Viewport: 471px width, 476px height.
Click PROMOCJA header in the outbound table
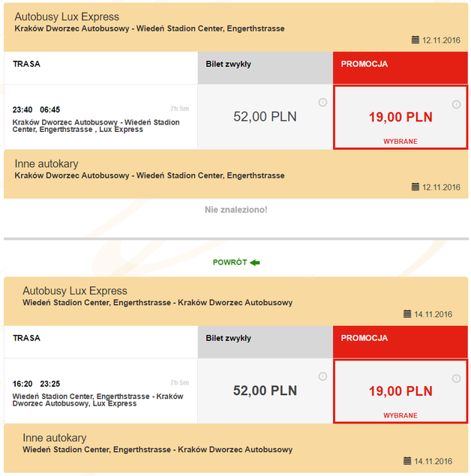(364, 64)
